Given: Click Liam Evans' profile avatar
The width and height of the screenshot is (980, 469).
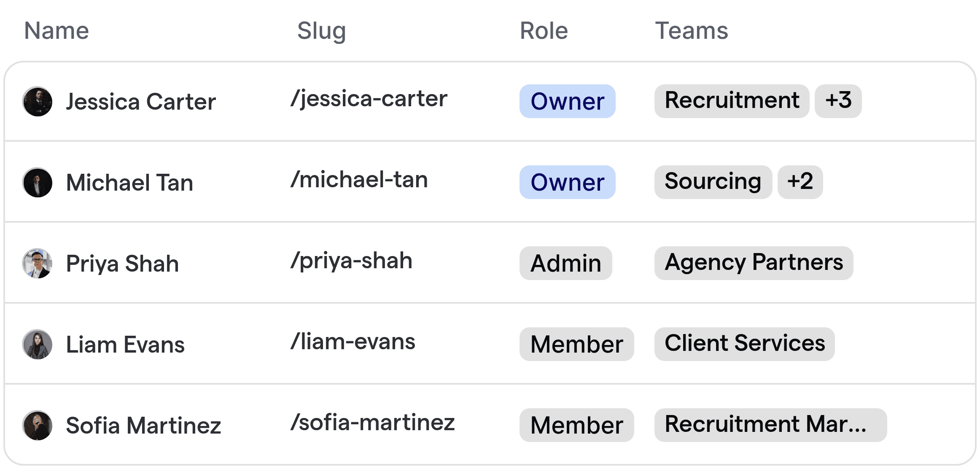Looking at the screenshot, I should 37,344.
